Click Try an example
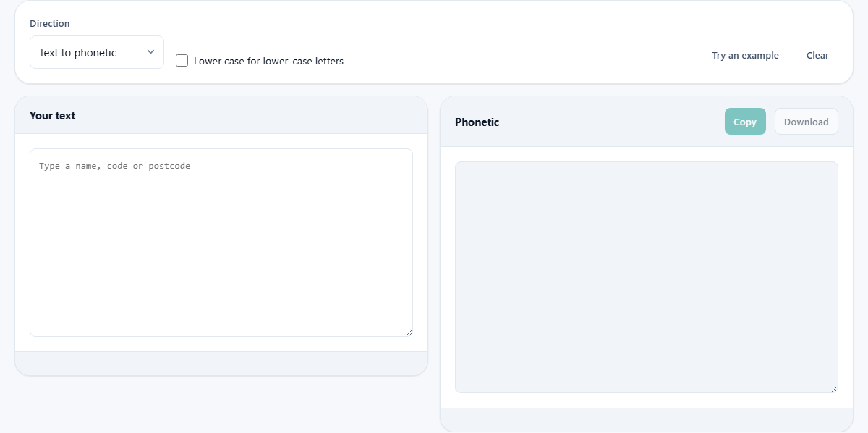The height and width of the screenshot is (433, 868). click(745, 55)
